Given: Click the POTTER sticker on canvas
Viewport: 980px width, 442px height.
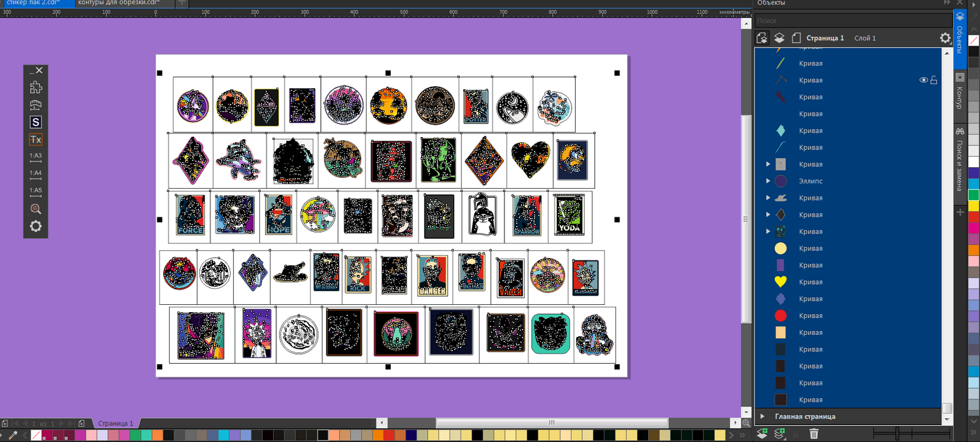Looking at the screenshot, I should (476, 107).
